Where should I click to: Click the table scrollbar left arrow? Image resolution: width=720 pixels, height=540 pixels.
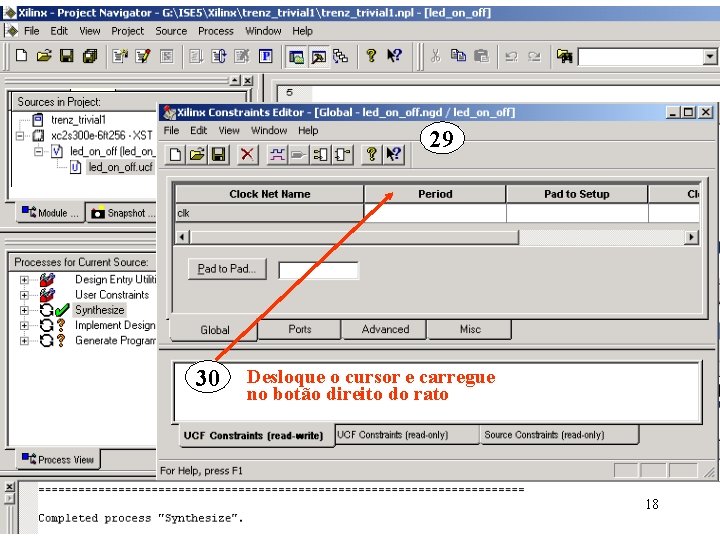(182, 237)
